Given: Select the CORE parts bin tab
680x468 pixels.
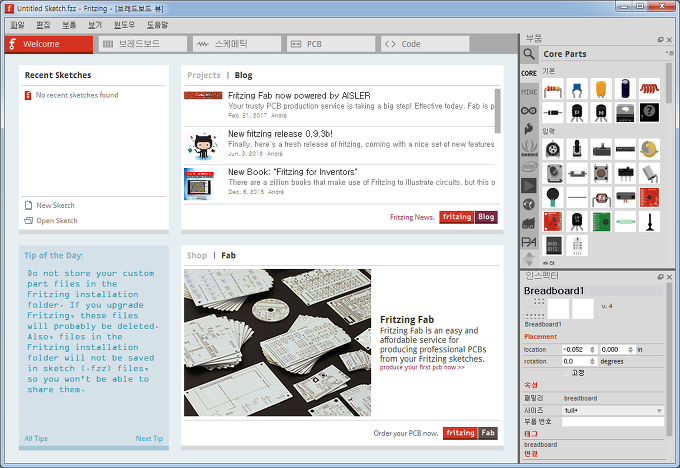Looking at the screenshot, I should click(x=529, y=73).
